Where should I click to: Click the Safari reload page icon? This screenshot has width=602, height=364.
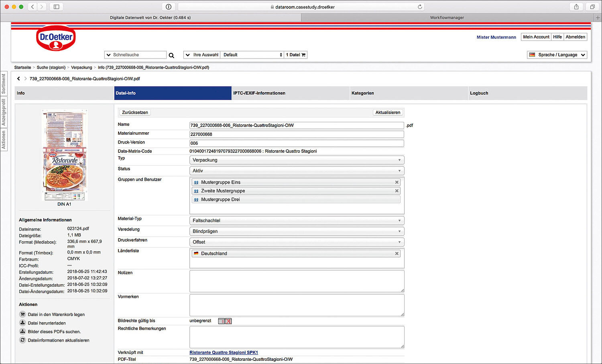[x=420, y=7]
